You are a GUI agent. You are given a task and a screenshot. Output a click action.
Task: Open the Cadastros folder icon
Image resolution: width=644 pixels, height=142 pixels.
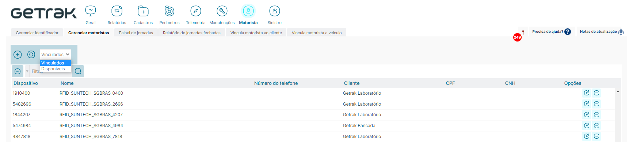click(x=143, y=11)
